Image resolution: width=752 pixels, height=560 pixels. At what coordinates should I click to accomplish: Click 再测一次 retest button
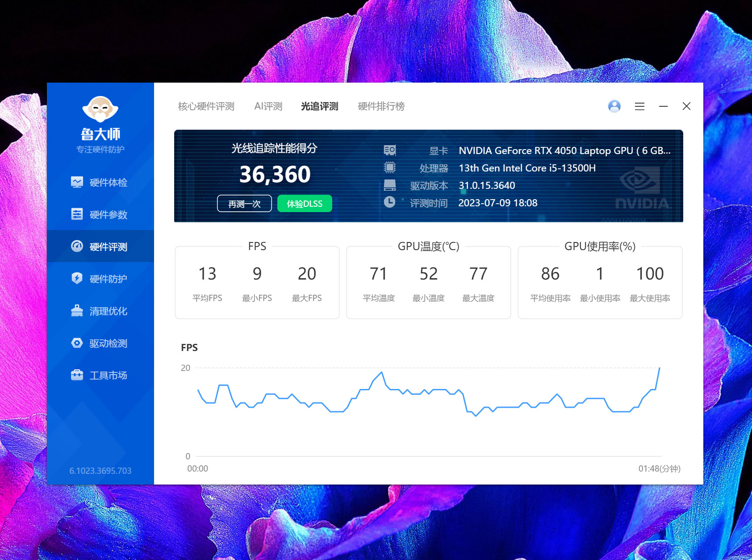[x=244, y=204]
